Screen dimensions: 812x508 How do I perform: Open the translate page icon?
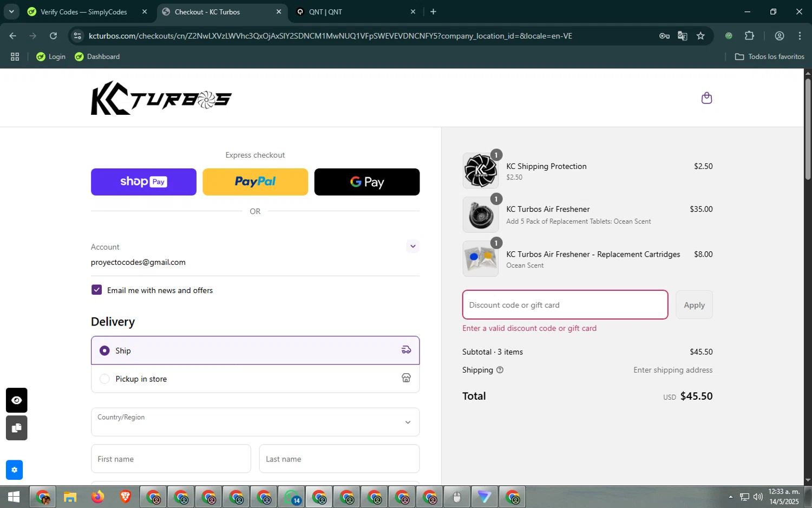tap(682, 36)
